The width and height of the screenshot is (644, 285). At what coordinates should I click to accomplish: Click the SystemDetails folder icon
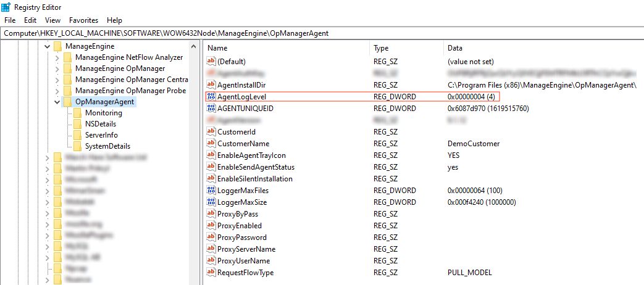78,146
